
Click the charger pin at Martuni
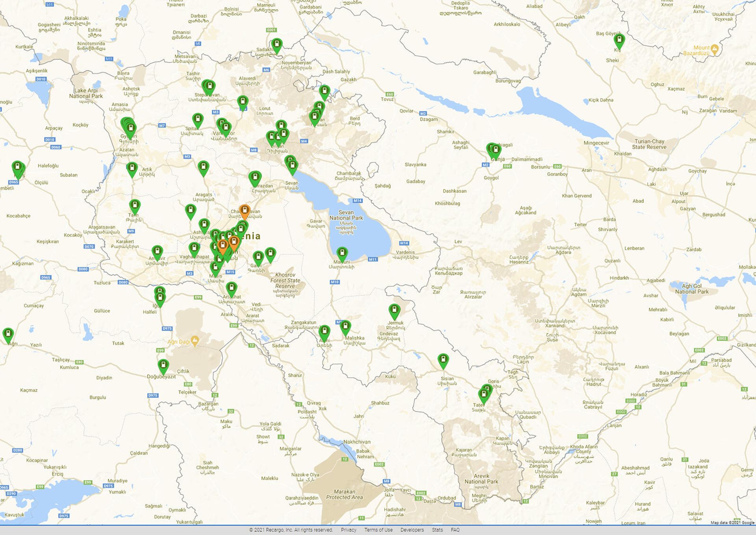(x=342, y=254)
